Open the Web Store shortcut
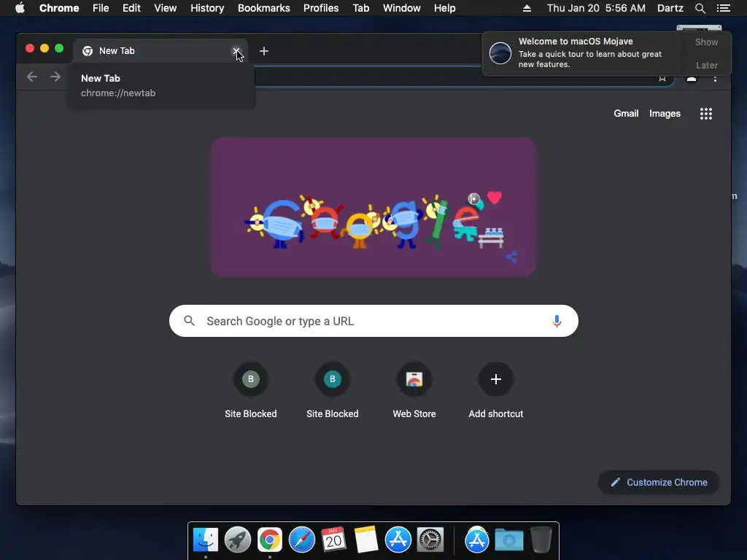The height and width of the screenshot is (560, 747). click(414, 391)
